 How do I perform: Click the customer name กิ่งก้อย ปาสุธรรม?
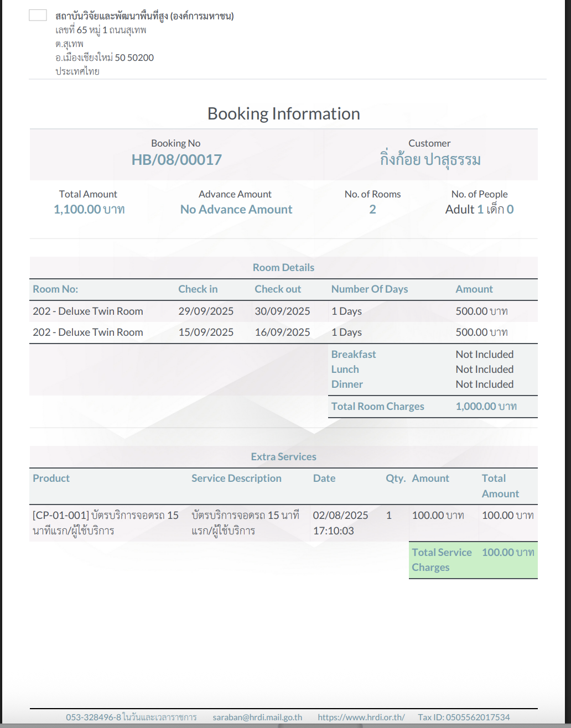point(429,160)
